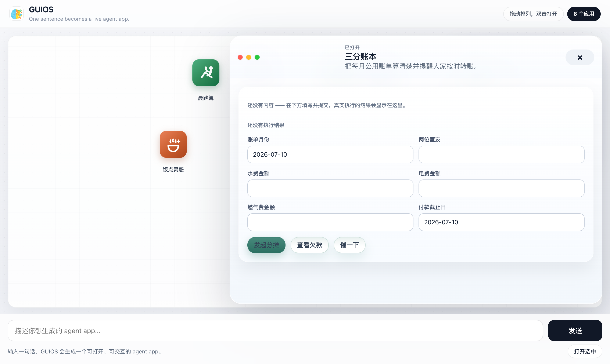Focus the agent app description input box
The image size is (610, 364).
[275, 330]
